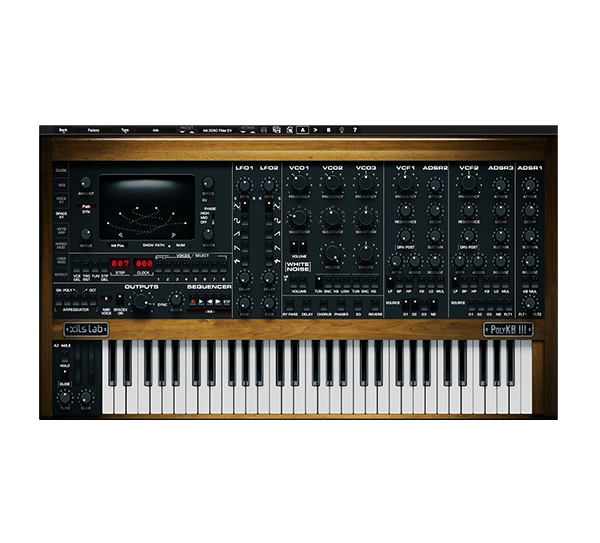This screenshot has height=543, width=600.
Task: Click the modulation wheel
Action: pyautogui.click(x=91, y=365)
